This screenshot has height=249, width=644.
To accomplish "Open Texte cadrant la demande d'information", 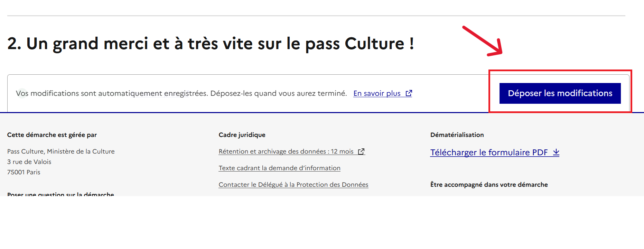I will tap(279, 168).
